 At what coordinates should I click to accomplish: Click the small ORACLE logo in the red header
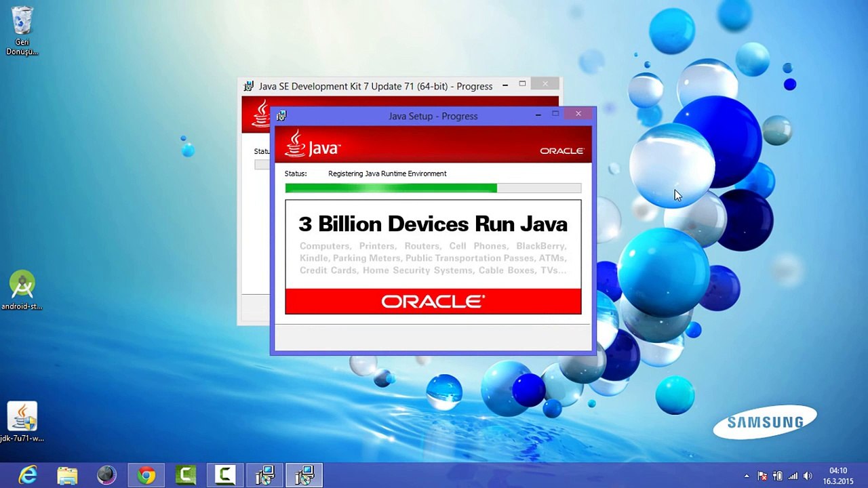(561, 150)
